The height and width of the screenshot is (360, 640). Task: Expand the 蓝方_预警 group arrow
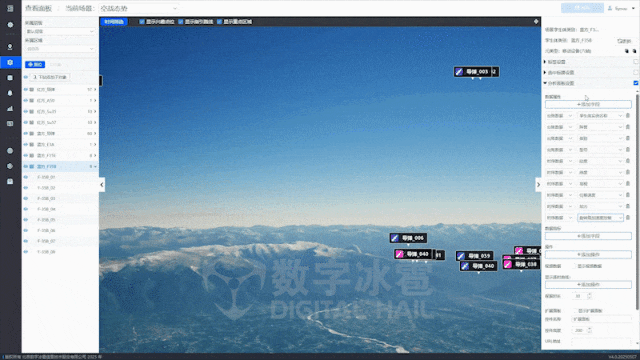[x=95, y=133]
